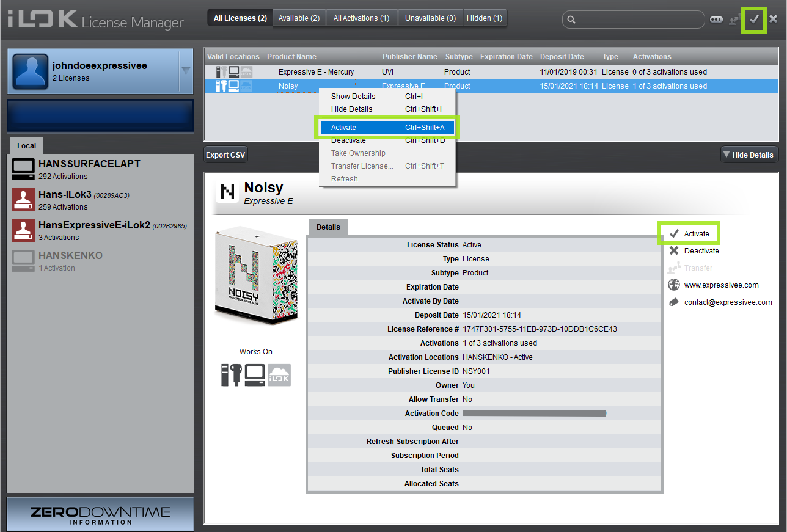Click the Deactivate link in the details pane
The width and height of the screenshot is (787, 532).
click(701, 251)
